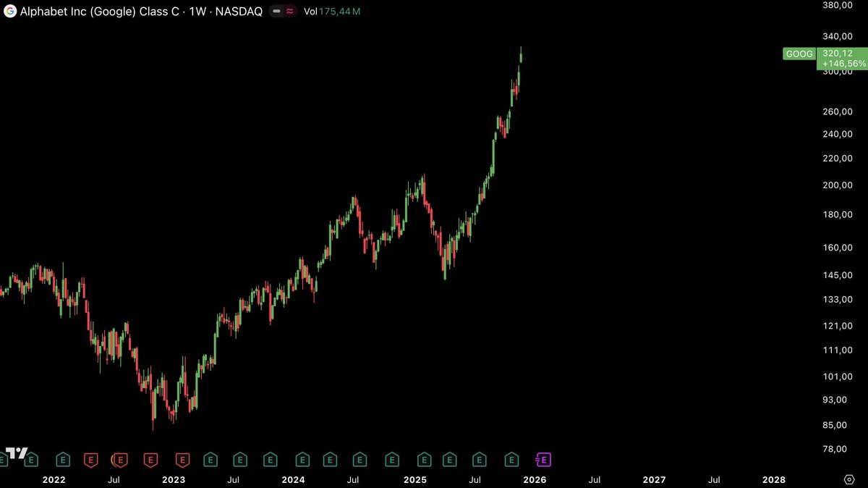
Task: Click the 111,00 price axis label
Action: [x=838, y=350]
